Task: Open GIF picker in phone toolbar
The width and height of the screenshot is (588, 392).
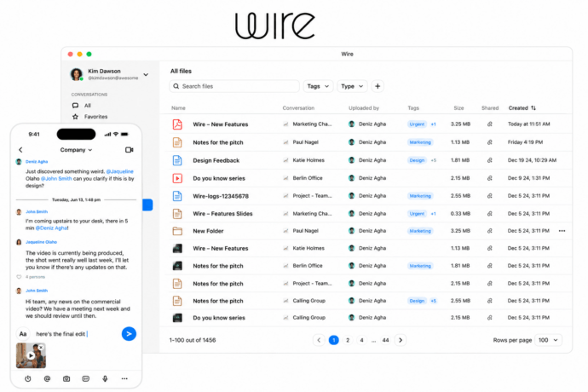Action: coord(85,379)
